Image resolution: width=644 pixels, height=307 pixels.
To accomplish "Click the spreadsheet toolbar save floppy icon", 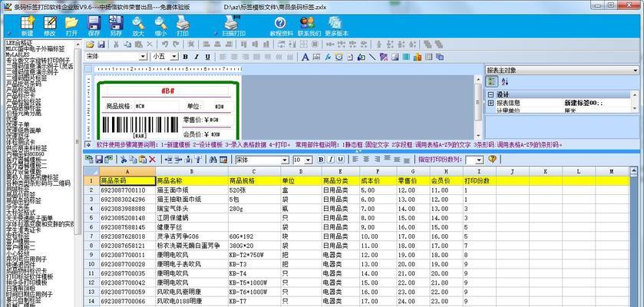I will (99, 159).
